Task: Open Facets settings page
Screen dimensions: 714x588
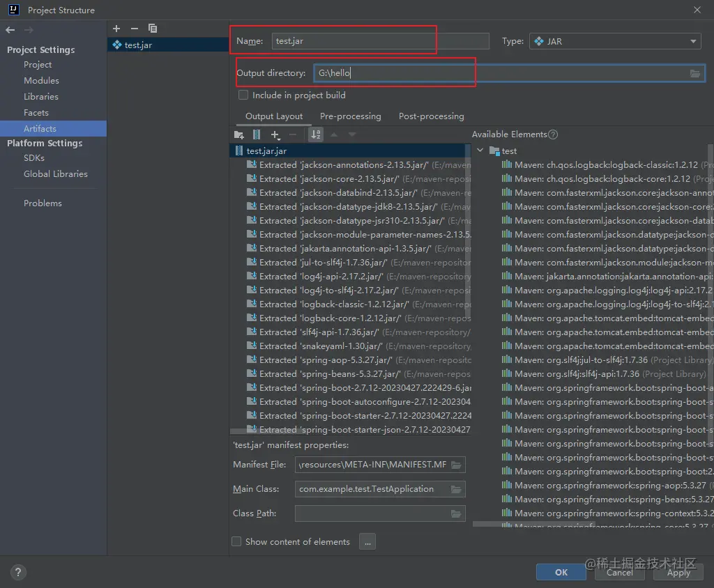Action: pyautogui.click(x=36, y=112)
